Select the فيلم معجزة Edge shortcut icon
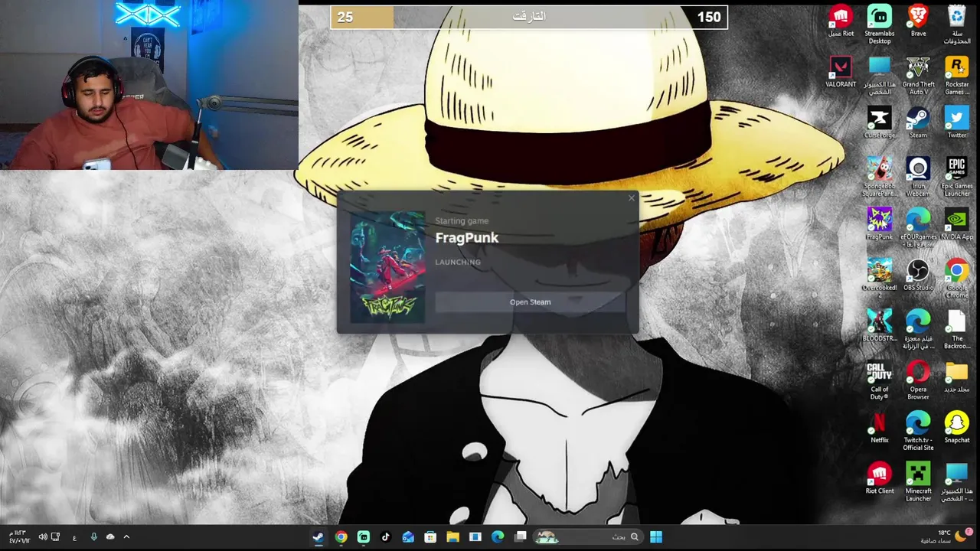Screen dimensions: 980x551 (918, 330)
